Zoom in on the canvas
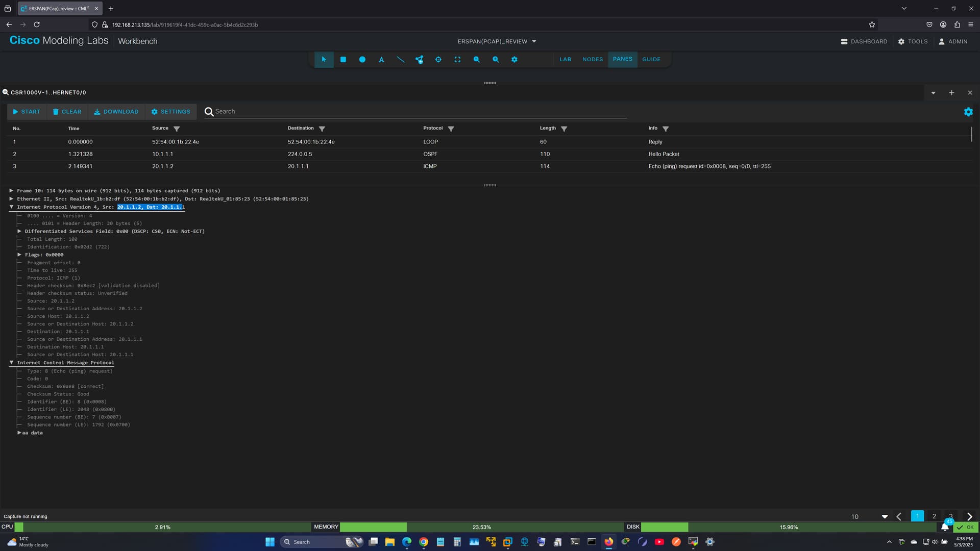Image resolution: width=980 pixels, height=551 pixels. coord(495,59)
